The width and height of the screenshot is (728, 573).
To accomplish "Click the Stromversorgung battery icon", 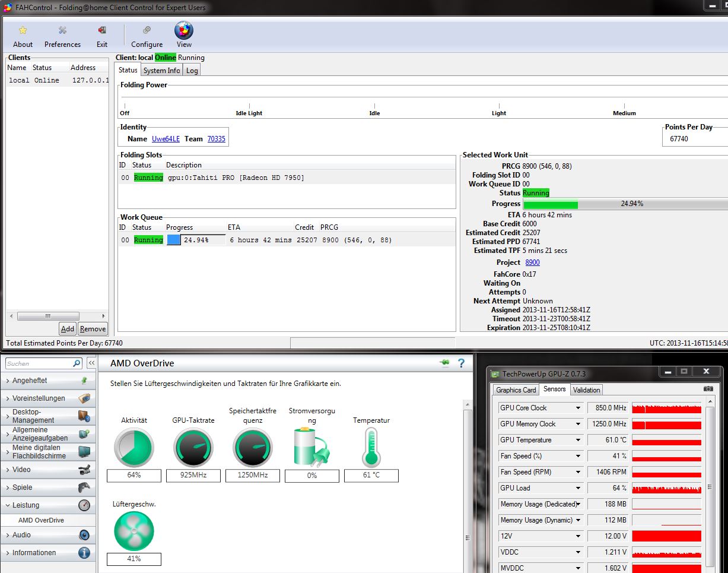I will pyautogui.click(x=311, y=447).
